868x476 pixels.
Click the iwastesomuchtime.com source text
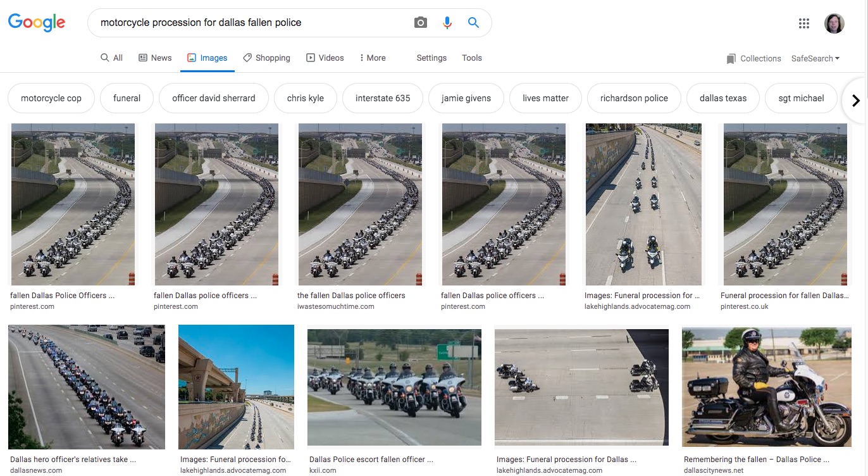pyautogui.click(x=336, y=306)
